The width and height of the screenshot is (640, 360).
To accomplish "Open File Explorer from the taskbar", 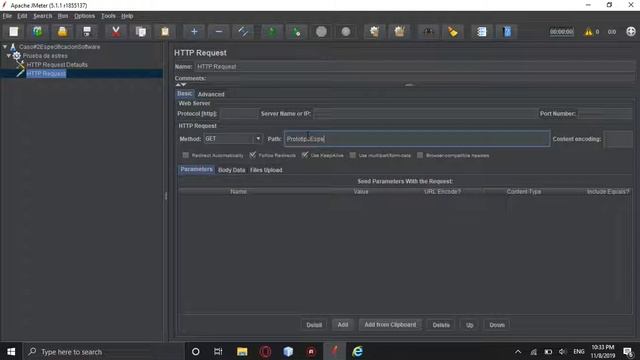I will coord(242,351).
